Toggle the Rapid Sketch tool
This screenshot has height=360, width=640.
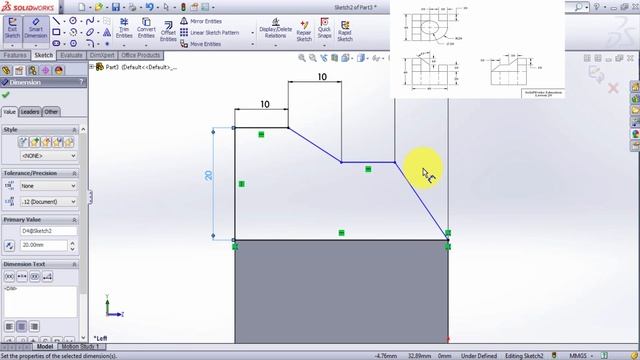345,31
